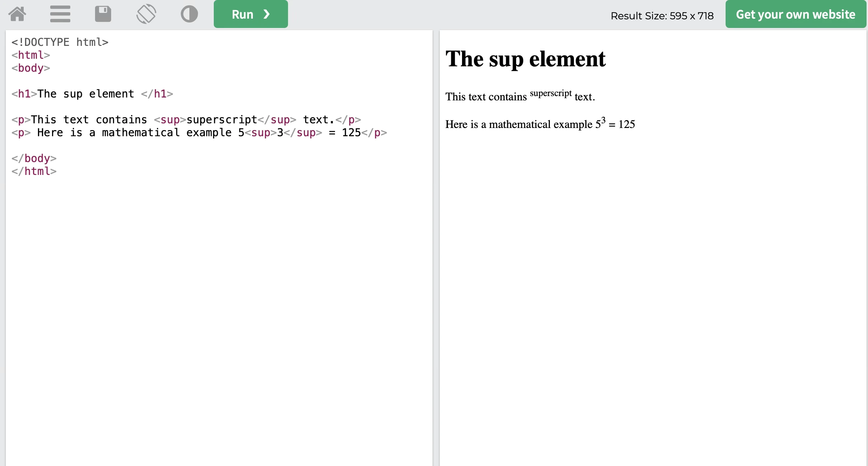Click the mathematical example code line
Image resolution: width=868 pixels, height=466 pixels.
(x=199, y=132)
